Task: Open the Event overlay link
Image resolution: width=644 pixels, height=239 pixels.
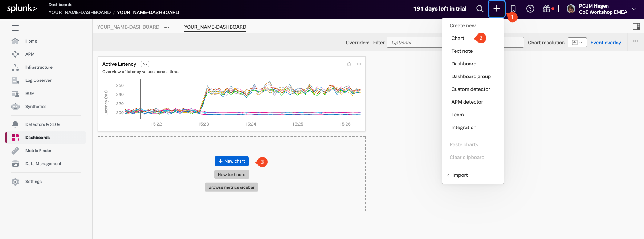Action: (x=606, y=43)
